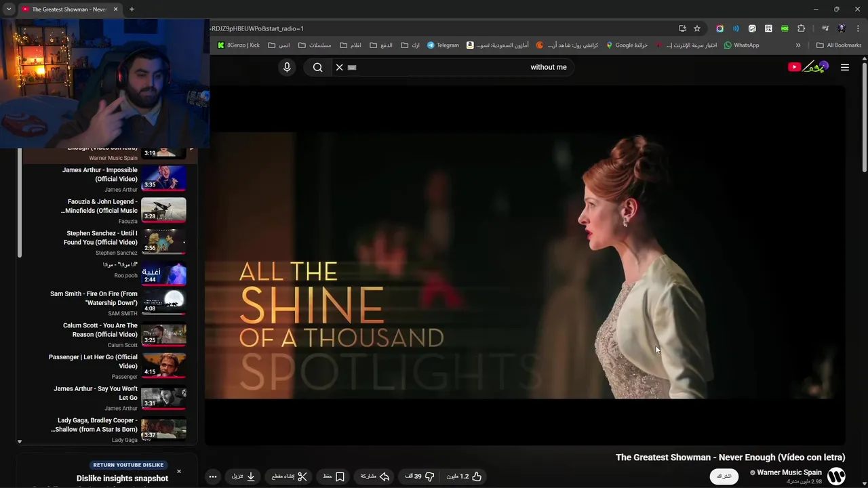868x488 pixels.
Task: Click the install/cast screen icon in the address bar
Action: pos(682,28)
